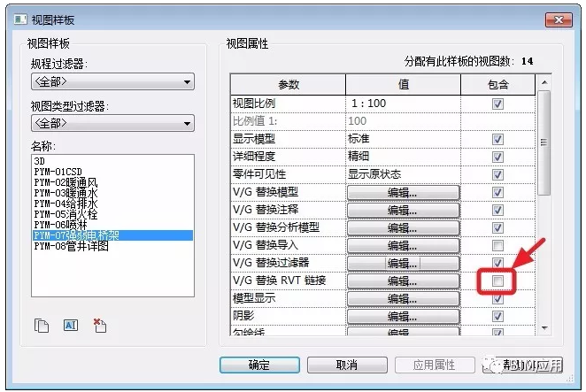Uncheck include checkbox for 视图比例
The image size is (586, 392).
pyautogui.click(x=497, y=104)
